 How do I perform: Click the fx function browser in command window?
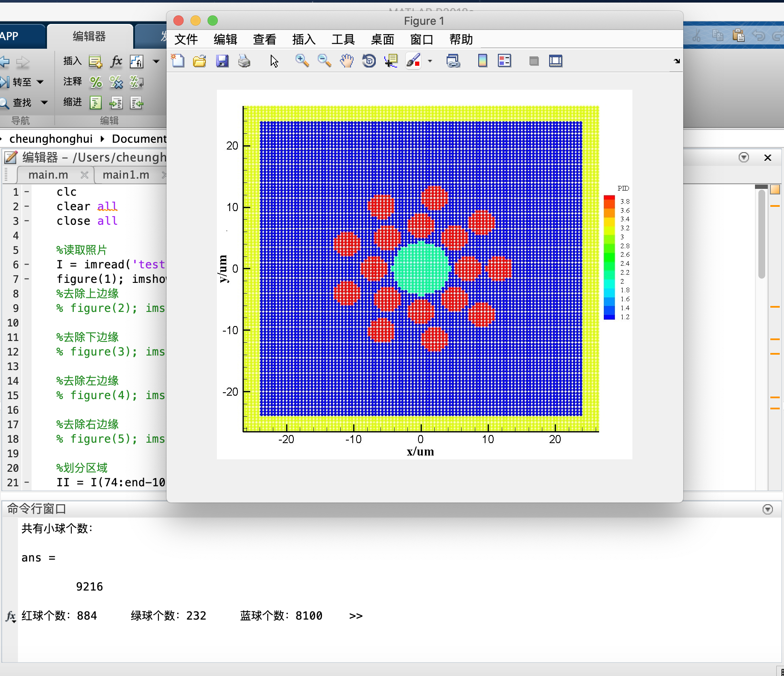click(x=11, y=616)
